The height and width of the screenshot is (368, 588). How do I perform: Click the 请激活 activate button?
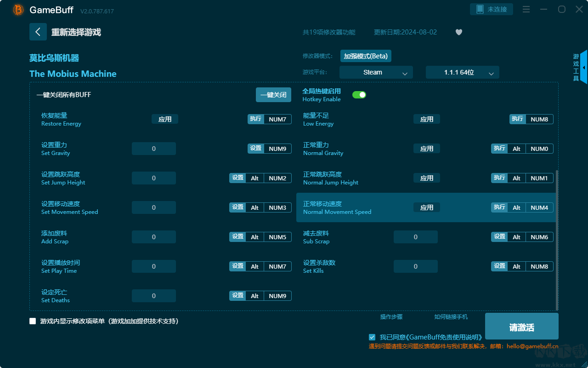pos(522,327)
